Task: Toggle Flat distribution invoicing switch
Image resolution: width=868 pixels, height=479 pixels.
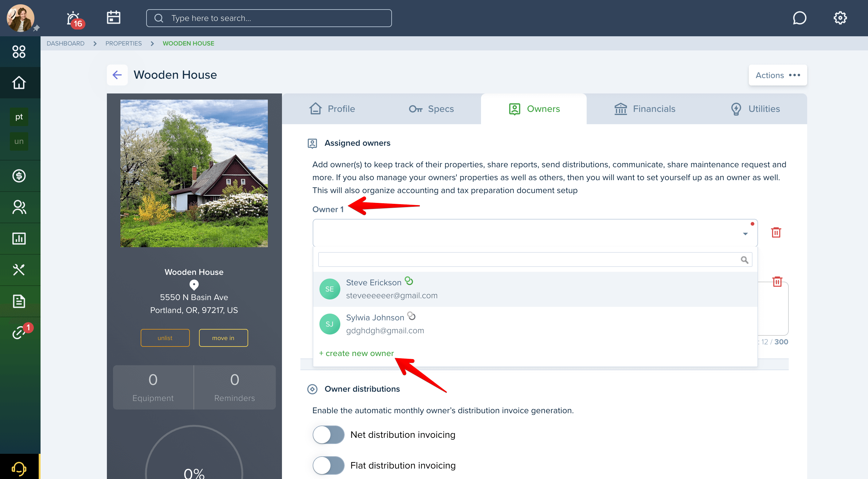Action: 328,465
